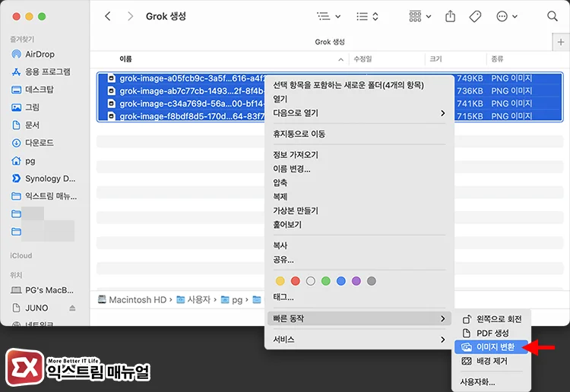This screenshot has width=570, height=392.
Task: Apply the purple tag color
Action: 356,281
